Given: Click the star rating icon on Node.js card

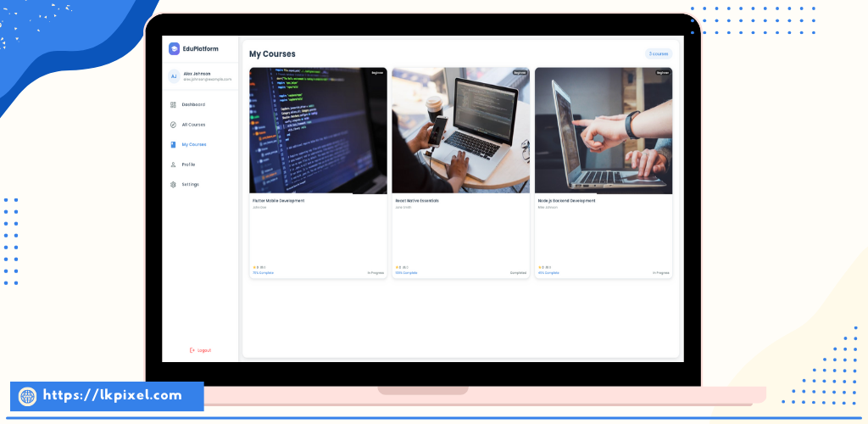Looking at the screenshot, I should [x=540, y=267].
